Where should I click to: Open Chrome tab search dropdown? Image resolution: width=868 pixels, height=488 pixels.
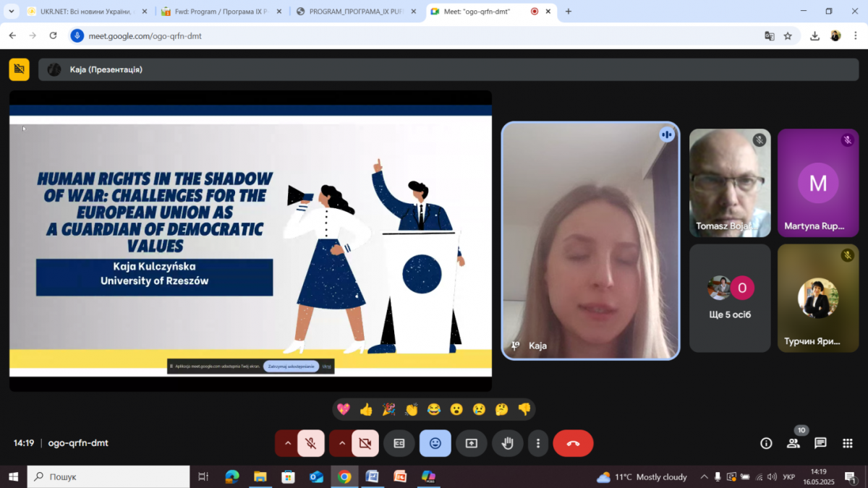[11, 12]
